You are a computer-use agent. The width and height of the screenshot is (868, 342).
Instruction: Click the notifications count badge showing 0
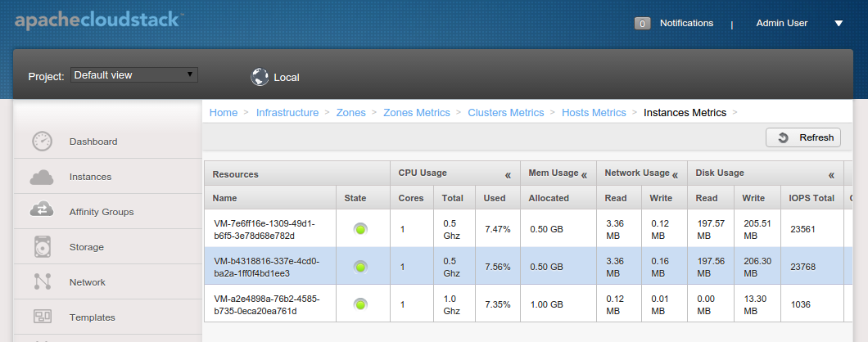[642, 24]
